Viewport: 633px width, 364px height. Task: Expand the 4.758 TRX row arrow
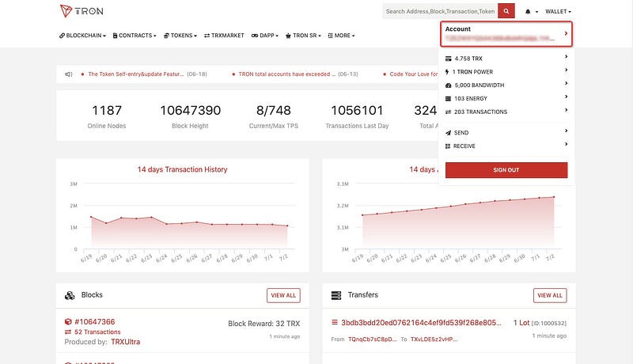(566, 56)
